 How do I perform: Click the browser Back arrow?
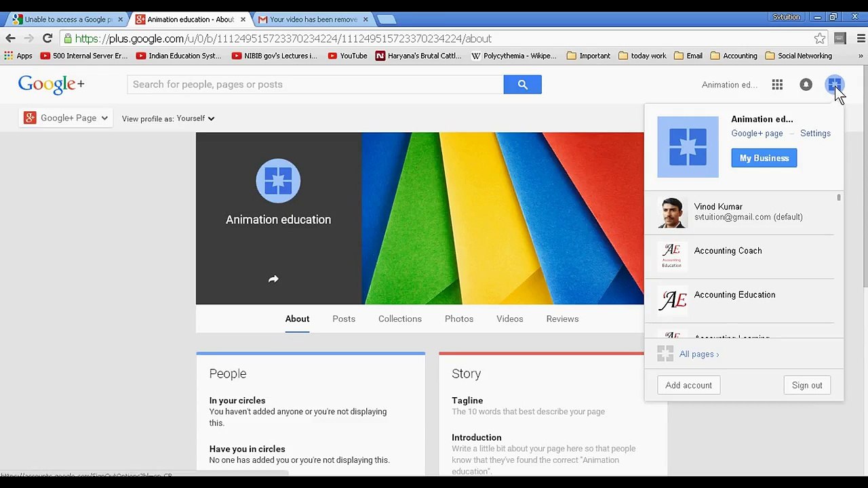point(10,39)
